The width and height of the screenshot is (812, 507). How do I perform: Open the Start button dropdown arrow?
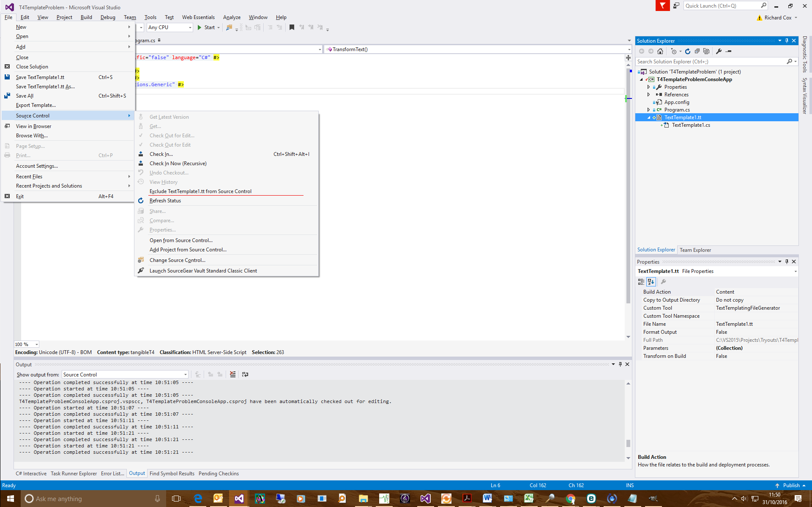click(219, 27)
